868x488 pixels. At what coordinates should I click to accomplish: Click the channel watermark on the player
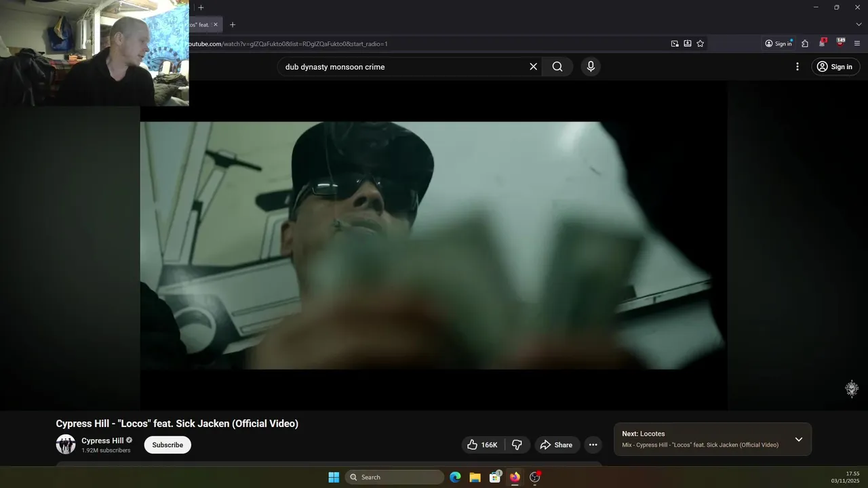click(852, 388)
